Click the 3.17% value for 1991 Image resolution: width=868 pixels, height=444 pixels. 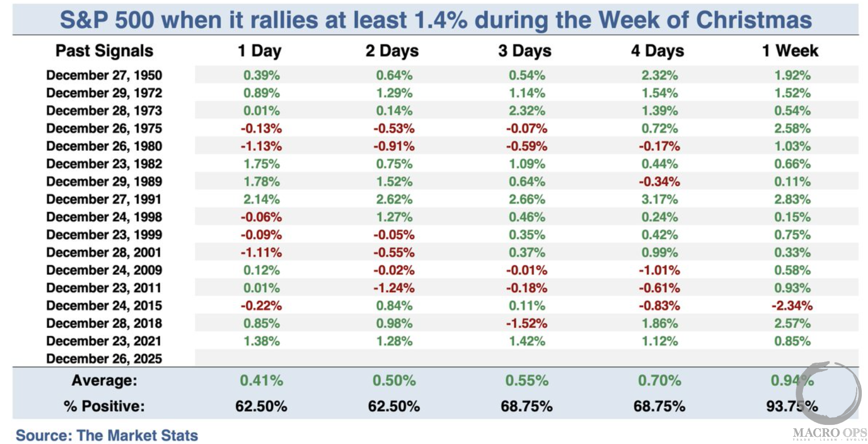point(660,199)
